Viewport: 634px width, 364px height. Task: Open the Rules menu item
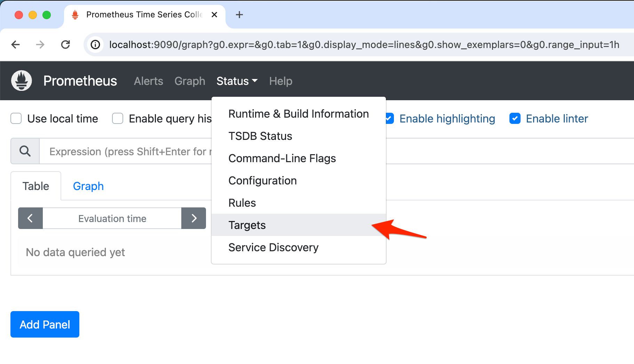299,203
